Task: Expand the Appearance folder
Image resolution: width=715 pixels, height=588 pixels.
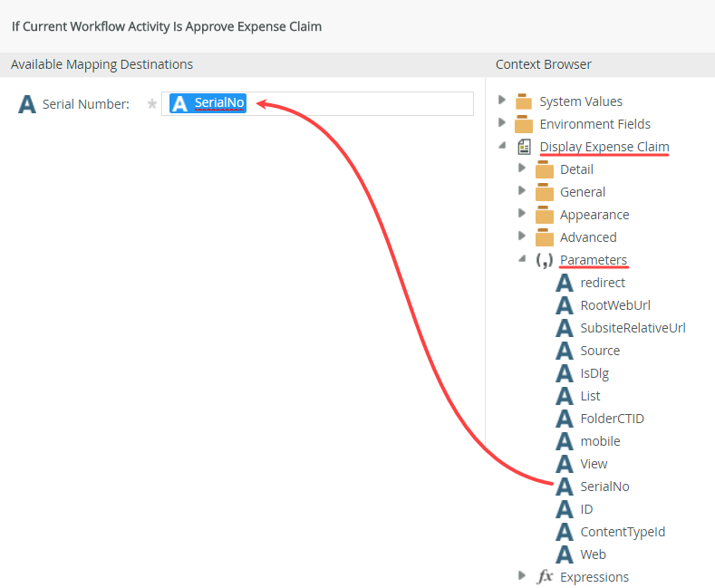Action: [522, 213]
